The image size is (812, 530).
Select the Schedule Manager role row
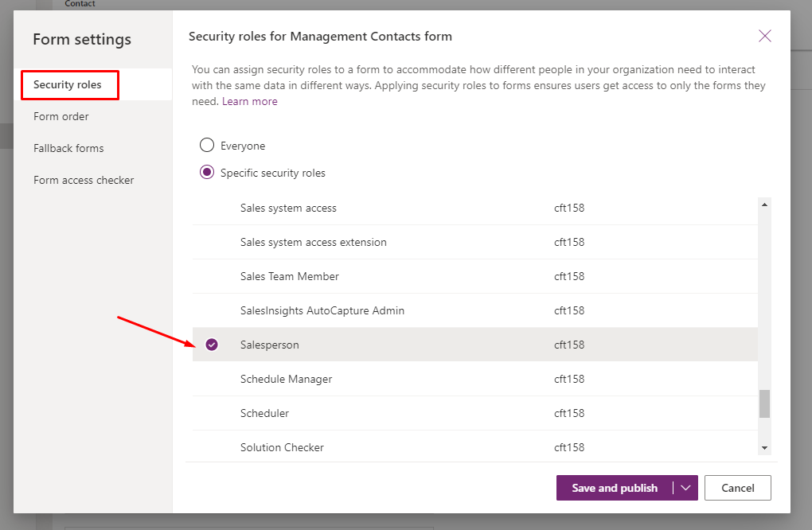(475, 379)
